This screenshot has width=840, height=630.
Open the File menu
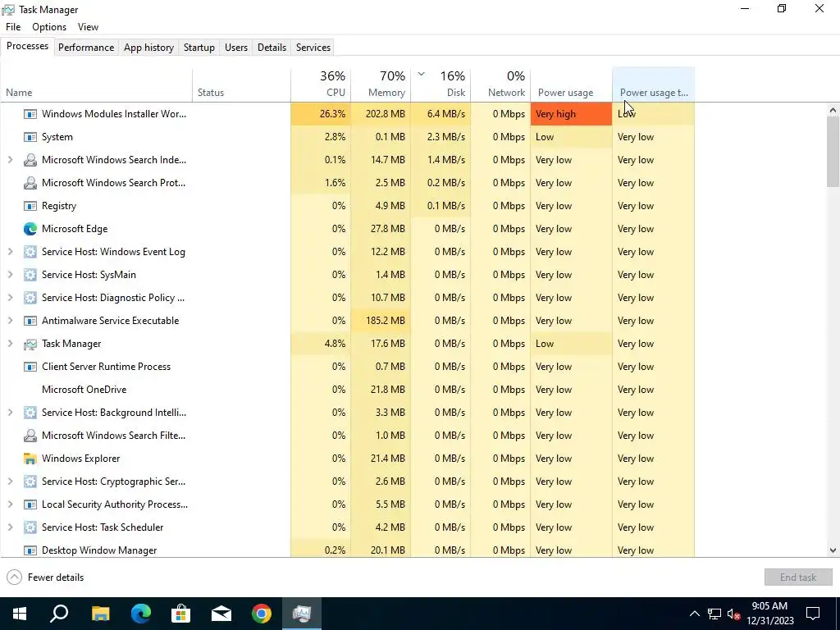click(13, 27)
